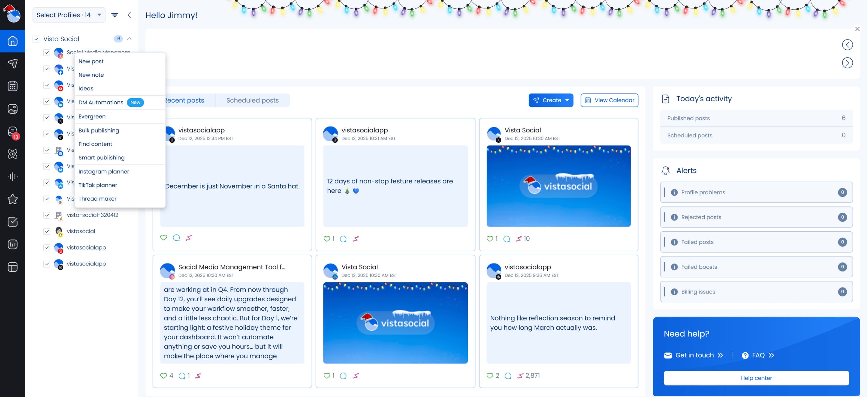Expand the Create button dropdown arrow
Screen dimensions: 868x397
point(567,100)
